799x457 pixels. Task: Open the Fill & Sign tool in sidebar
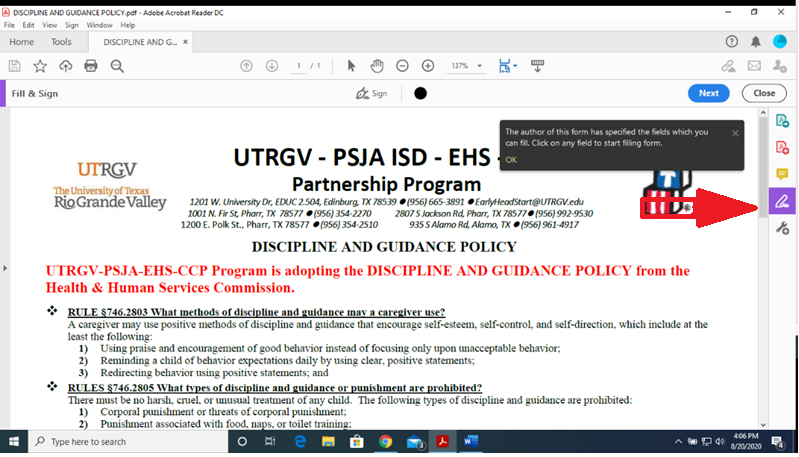click(x=782, y=202)
